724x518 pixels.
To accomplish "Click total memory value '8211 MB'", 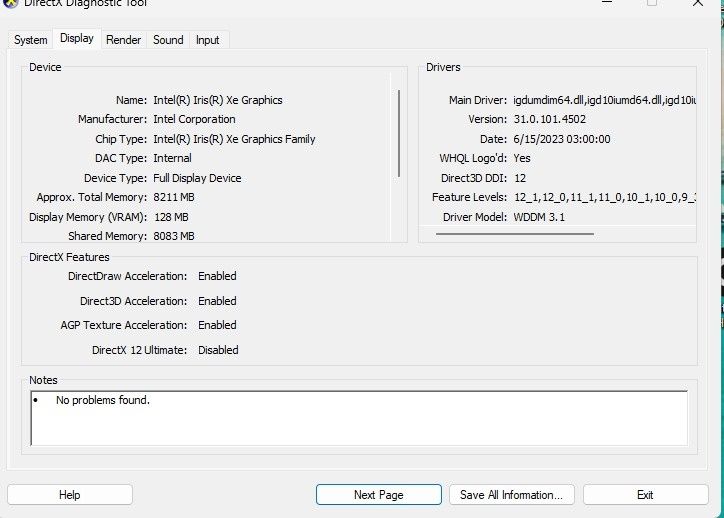I will click(174, 197).
